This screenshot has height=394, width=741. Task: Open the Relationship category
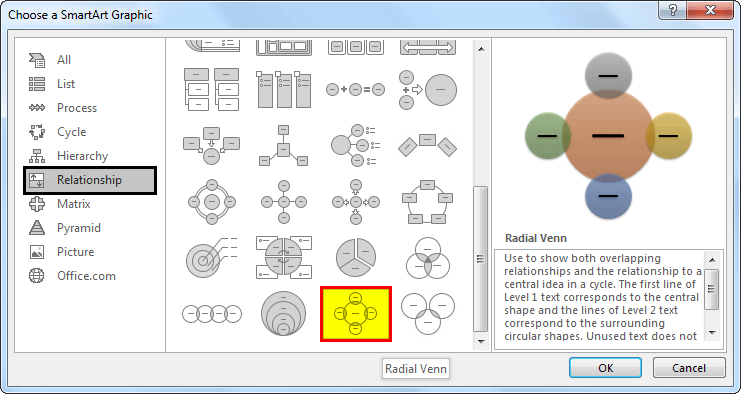(x=90, y=180)
